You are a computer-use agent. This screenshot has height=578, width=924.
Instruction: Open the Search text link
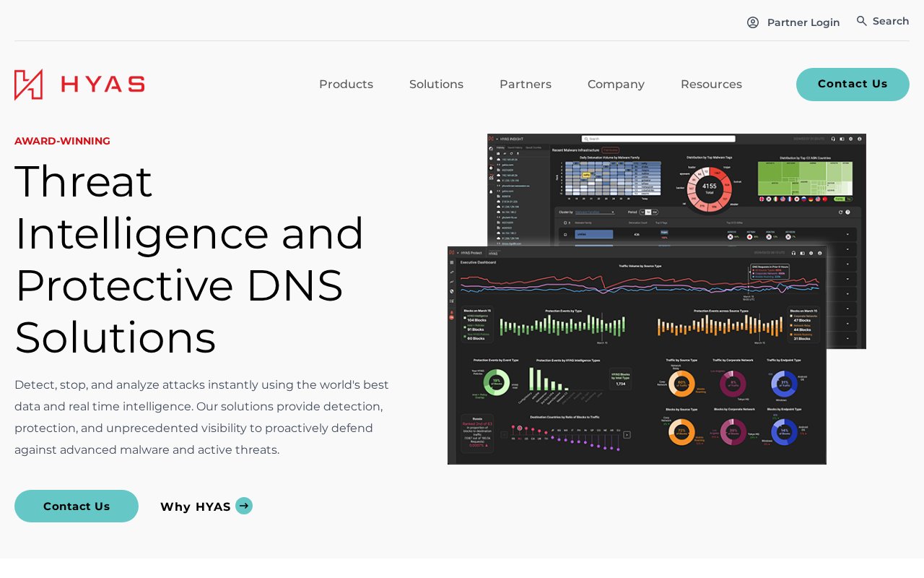click(x=891, y=21)
